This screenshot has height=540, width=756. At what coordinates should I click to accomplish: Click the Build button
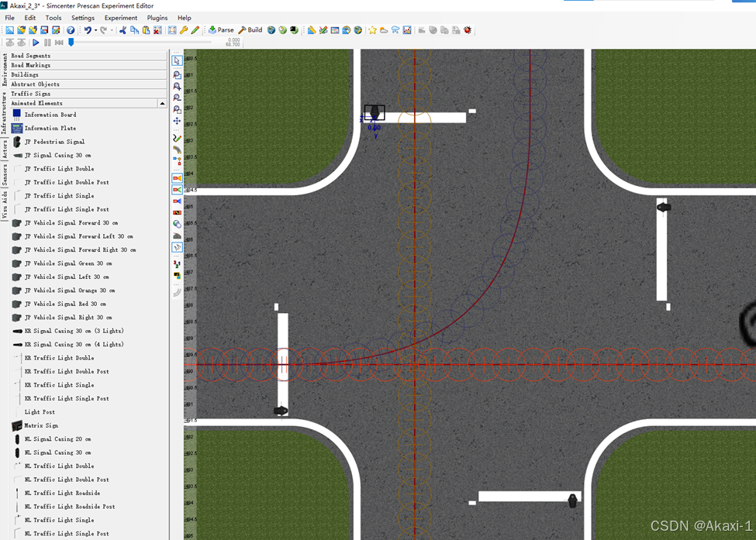click(250, 30)
